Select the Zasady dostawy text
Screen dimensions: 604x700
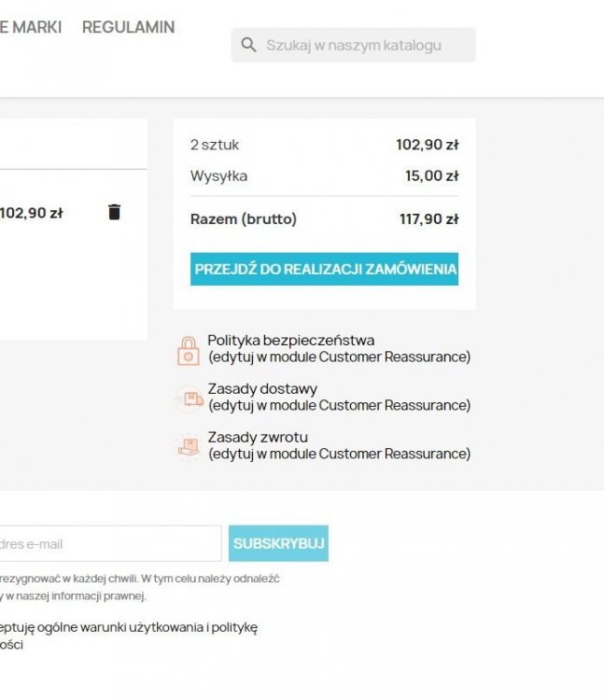pos(262,388)
